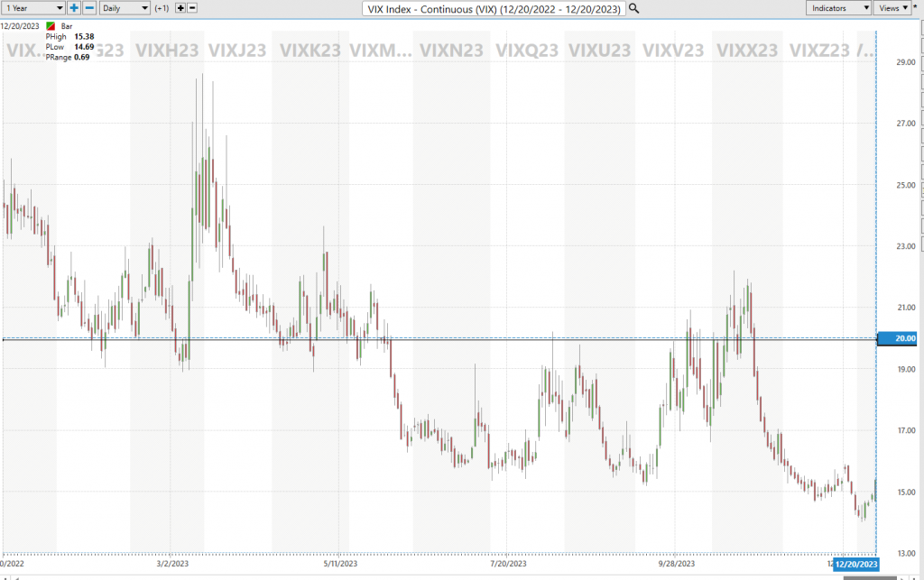The height and width of the screenshot is (580, 924).
Task: Click the blue plus time range button
Action: [74, 8]
